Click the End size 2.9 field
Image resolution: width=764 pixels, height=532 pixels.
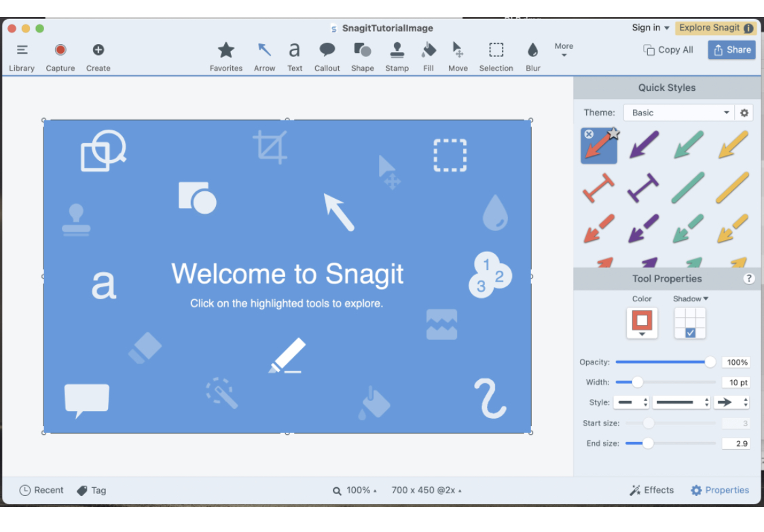[735, 443]
